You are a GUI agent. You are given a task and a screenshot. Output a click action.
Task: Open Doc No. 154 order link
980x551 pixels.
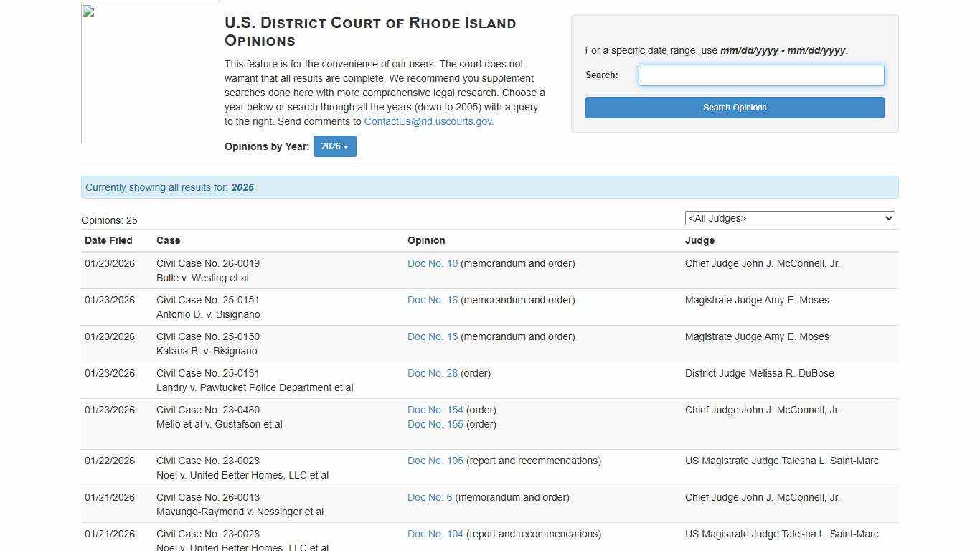[435, 410]
